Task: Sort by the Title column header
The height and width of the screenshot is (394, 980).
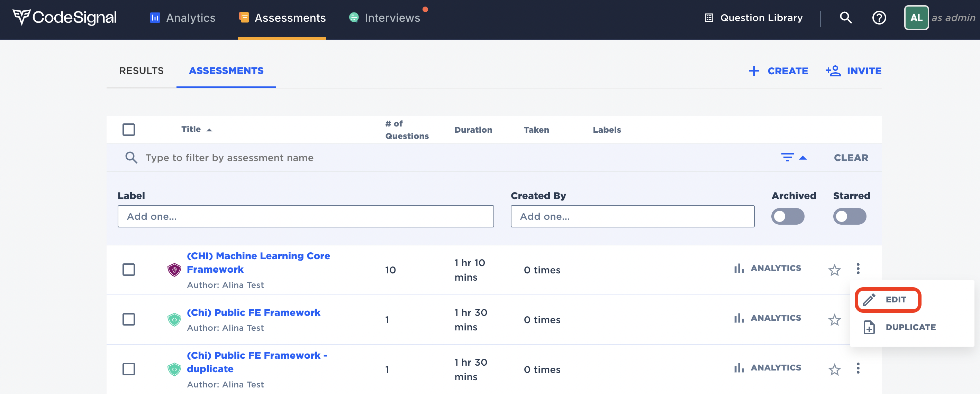Action: [x=196, y=130]
